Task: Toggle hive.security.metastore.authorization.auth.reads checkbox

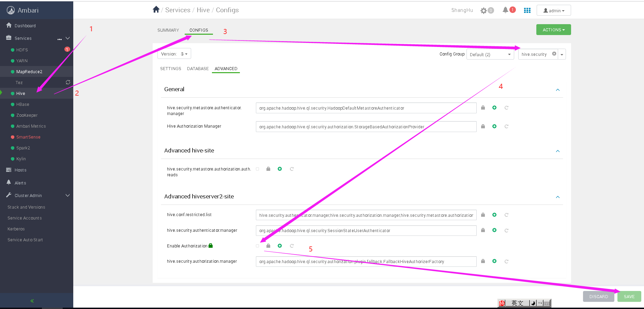Action: click(258, 169)
